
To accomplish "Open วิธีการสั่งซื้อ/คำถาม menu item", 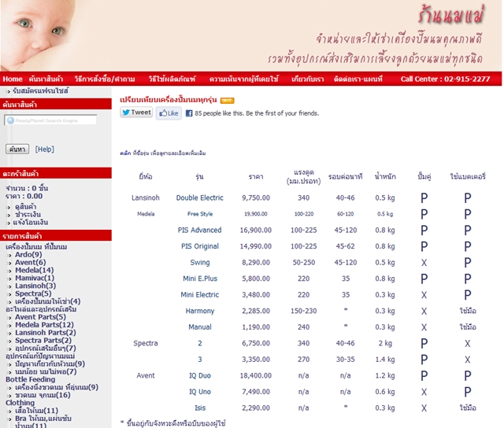I will 105,79.
